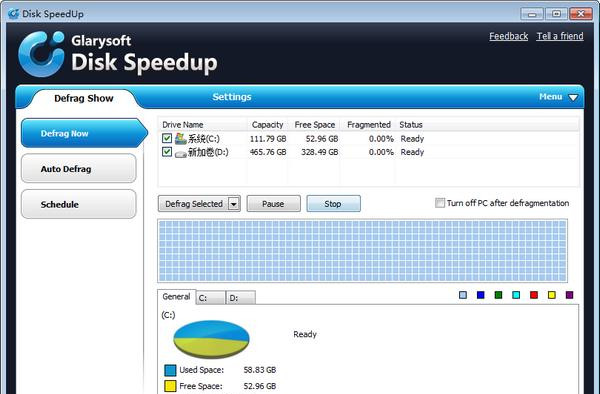Viewport: 600px width, 394px height.
Task: Open the Menu item
Action: coord(551,97)
